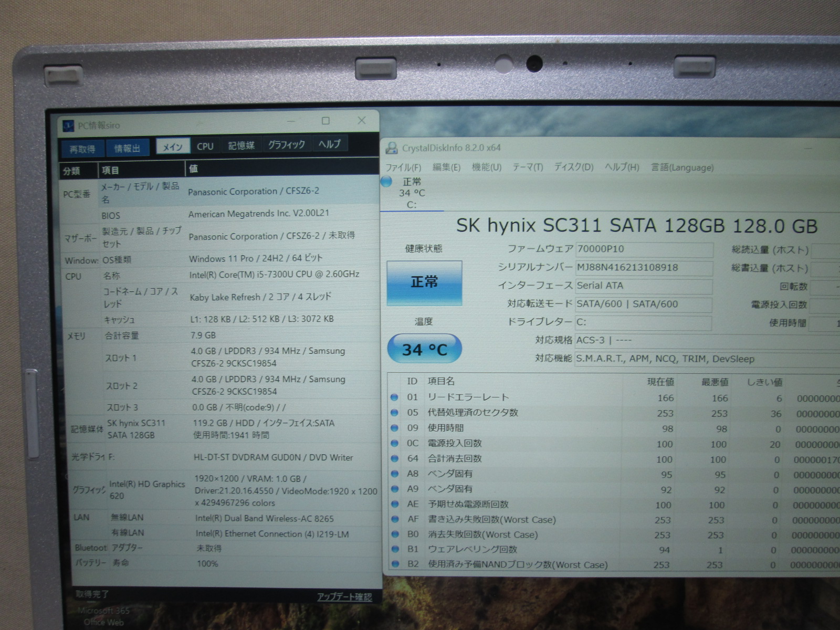Image resolution: width=840 pixels, height=630 pixels.
Task: Click the しきい値 column header
Action: (x=764, y=382)
